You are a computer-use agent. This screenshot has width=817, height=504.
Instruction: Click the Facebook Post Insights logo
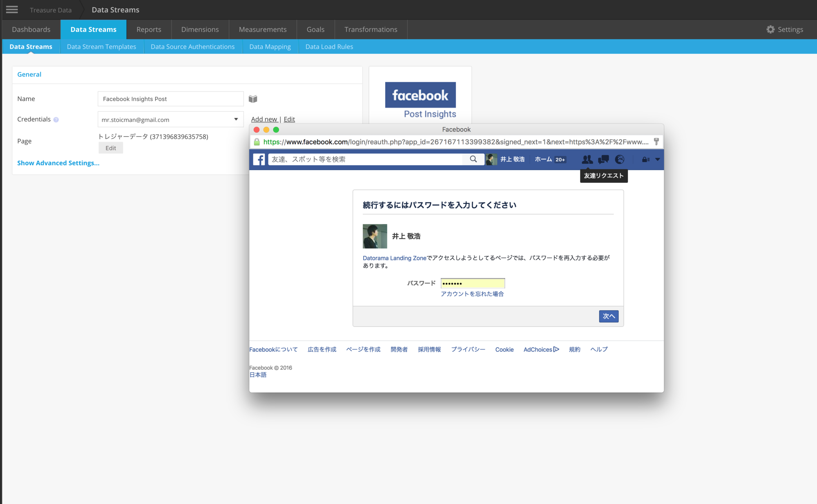pos(420,100)
